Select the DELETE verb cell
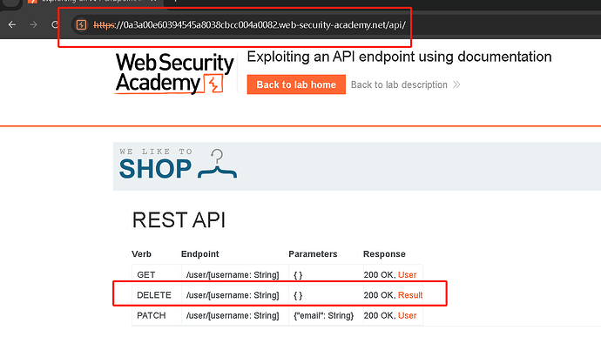The width and height of the screenshot is (601, 364). click(x=157, y=295)
